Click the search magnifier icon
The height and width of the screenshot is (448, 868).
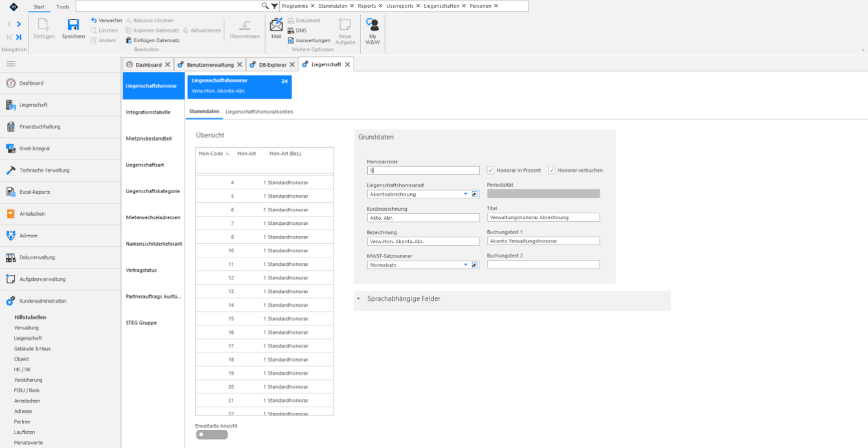click(x=265, y=6)
